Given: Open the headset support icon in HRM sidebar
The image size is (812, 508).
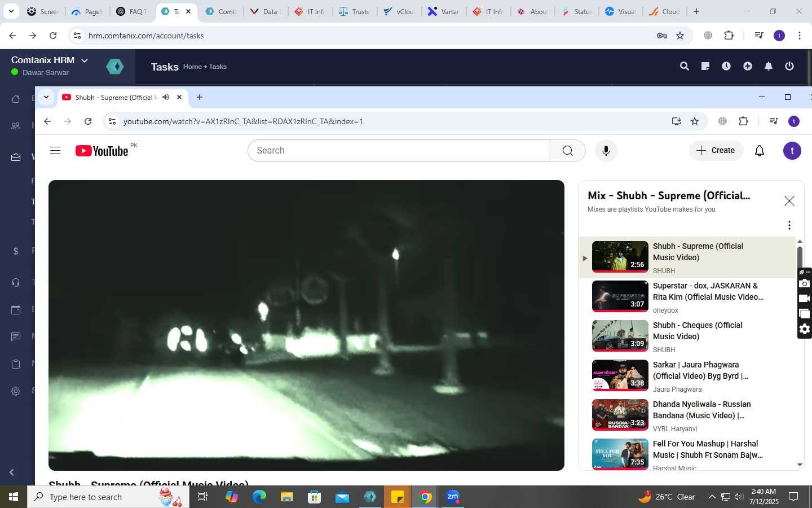Looking at the screenshot, I should point(16,282).
